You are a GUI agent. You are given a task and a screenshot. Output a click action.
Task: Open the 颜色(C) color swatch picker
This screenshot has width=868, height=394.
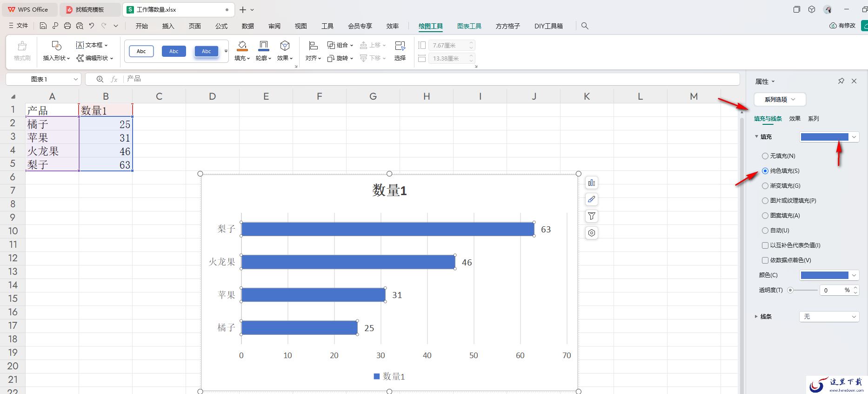[829, 275]
